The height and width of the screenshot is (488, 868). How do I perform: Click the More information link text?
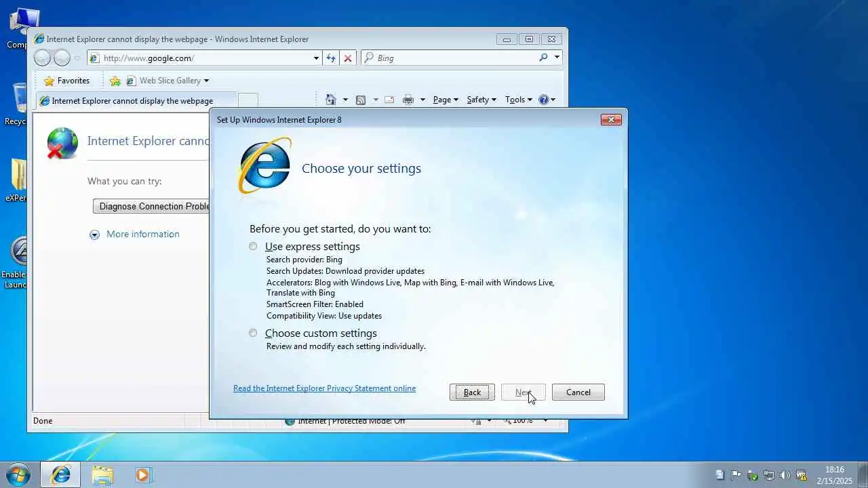(143, 235)
